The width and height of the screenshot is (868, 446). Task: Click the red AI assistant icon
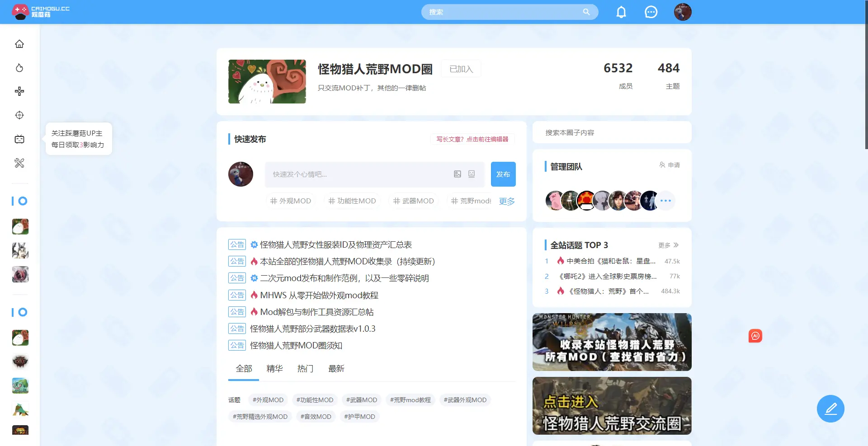pos(755,336)
